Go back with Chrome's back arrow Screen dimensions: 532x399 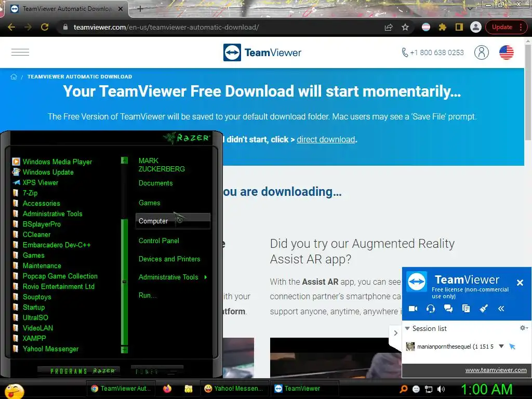(x=11, y=27)
